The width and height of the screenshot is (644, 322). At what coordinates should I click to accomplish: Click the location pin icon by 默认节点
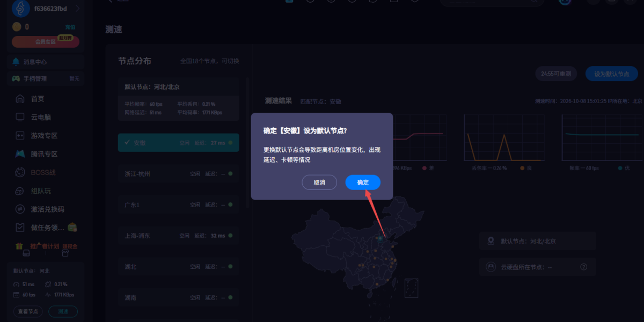pyautogui.click(x=491, y=241)
